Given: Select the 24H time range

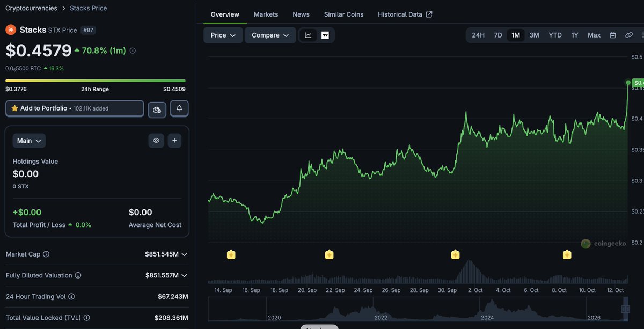Looking at the screenshot, I should [x=478, y=35].
